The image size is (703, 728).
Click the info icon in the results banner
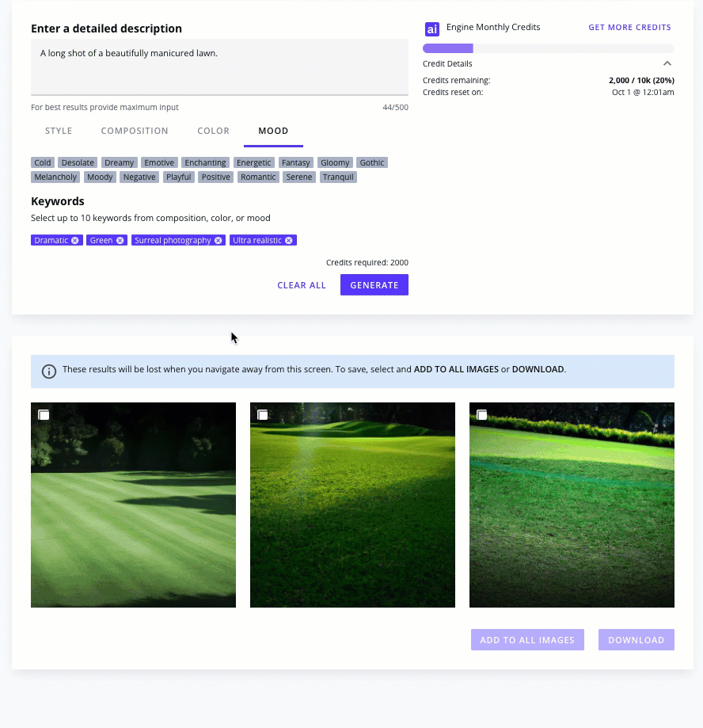pyautogui.click(x=48, y=371)
